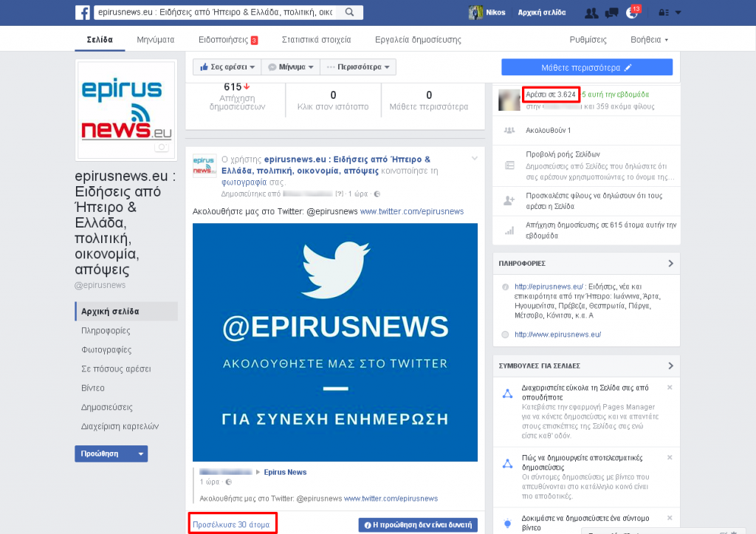Click Προσέλκυσε 30 άτομα link
This screenshot has width=756, height=534.
click(231, 524)
